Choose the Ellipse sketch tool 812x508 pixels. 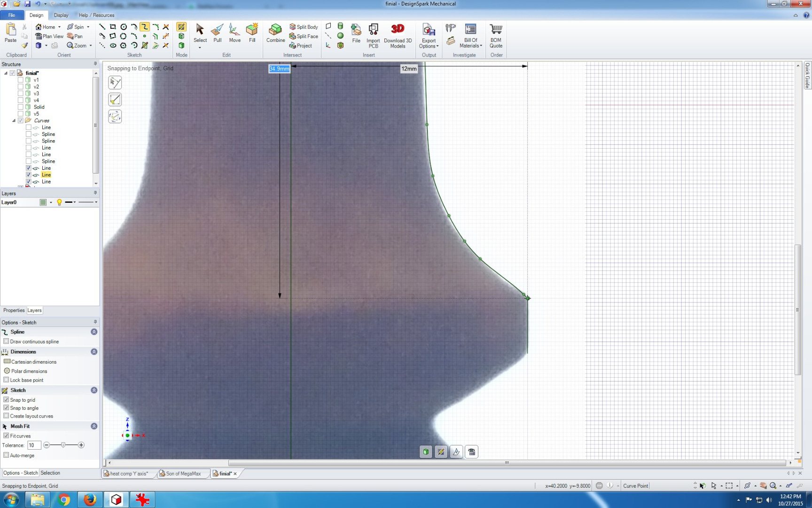pyautogui.click(x=113, y=46)
